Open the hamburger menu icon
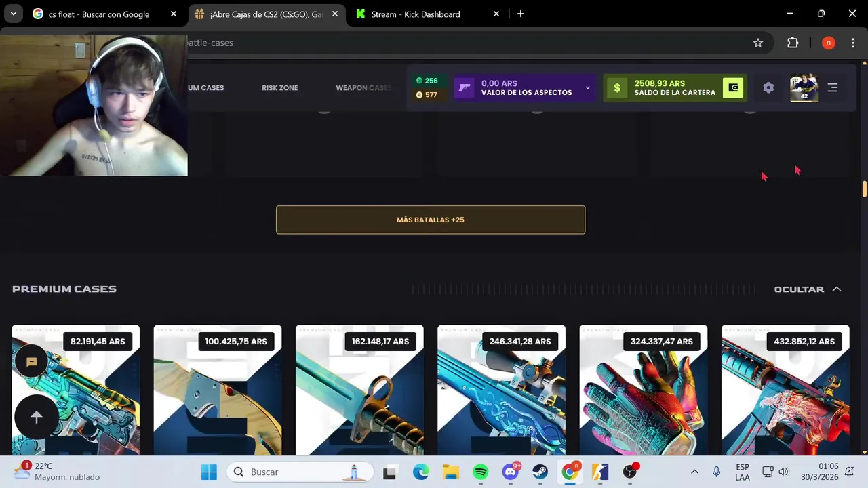The height and width of the screenshot is (488, 868). coord(833,87)
